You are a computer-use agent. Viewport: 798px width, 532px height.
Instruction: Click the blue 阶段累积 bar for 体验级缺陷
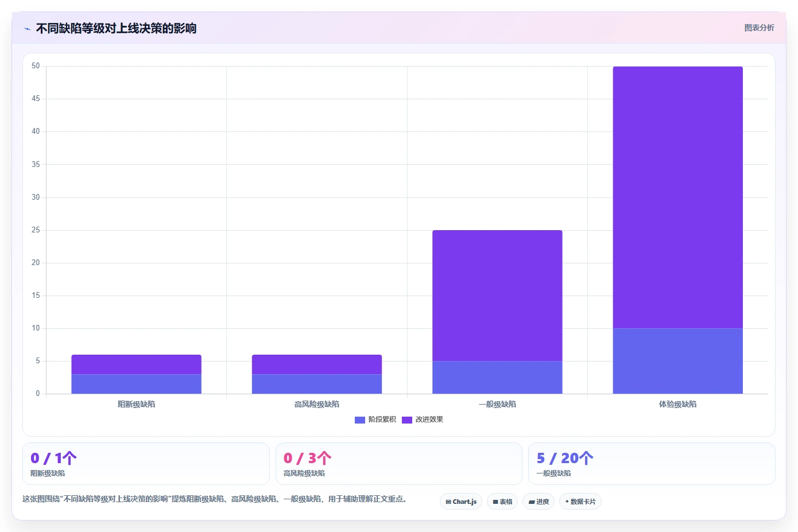[677, 361]
